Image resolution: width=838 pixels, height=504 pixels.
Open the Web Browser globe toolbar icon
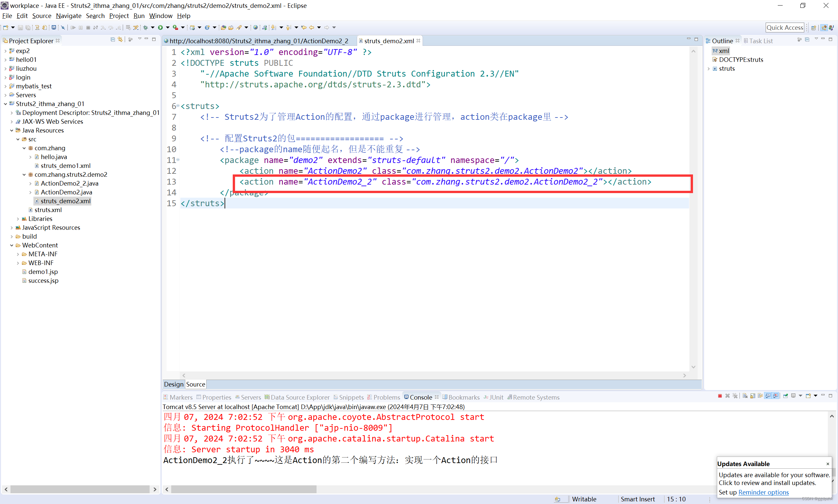pos(255,27)
